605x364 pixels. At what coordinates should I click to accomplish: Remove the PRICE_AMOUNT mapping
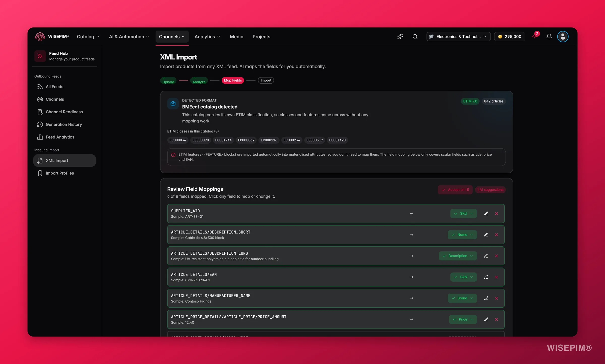[x=496, y=319]
